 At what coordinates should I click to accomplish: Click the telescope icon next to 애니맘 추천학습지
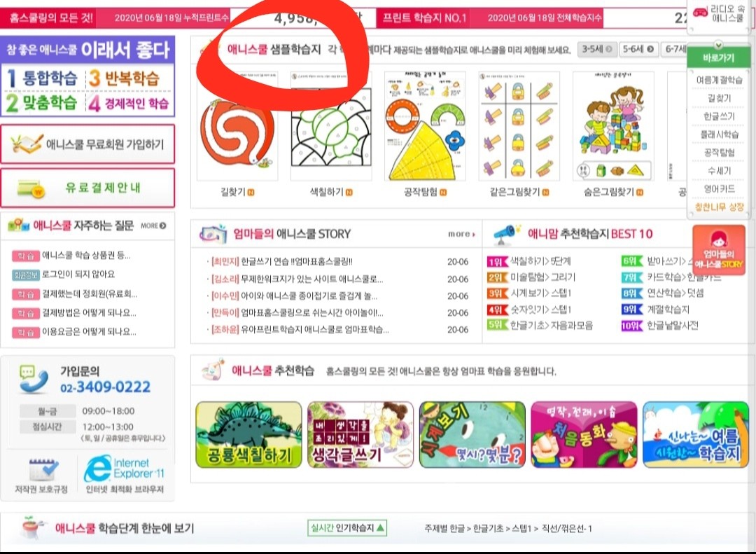[x=506, y=235]
